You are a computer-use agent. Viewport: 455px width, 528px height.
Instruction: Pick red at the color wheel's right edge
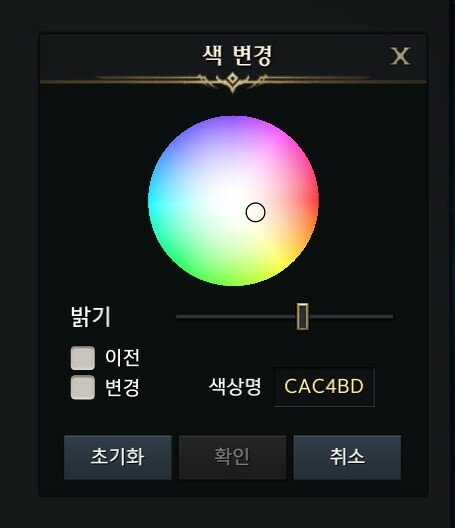click(315, 202)
